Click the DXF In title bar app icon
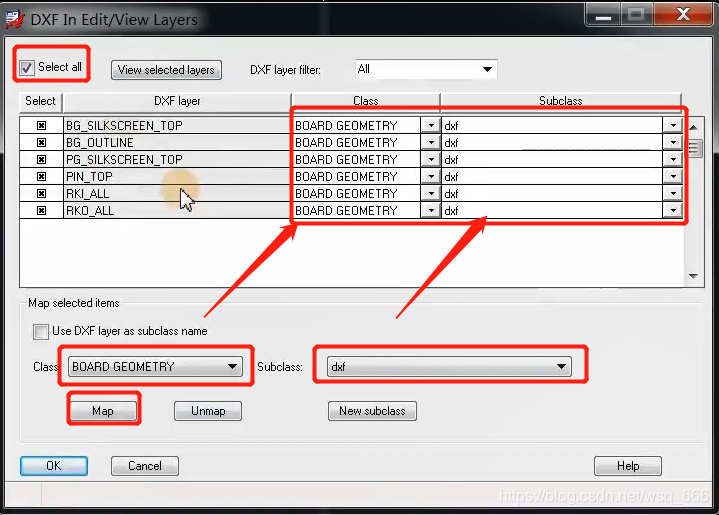This screenshot has width=719, height=515. coord(15,19)
